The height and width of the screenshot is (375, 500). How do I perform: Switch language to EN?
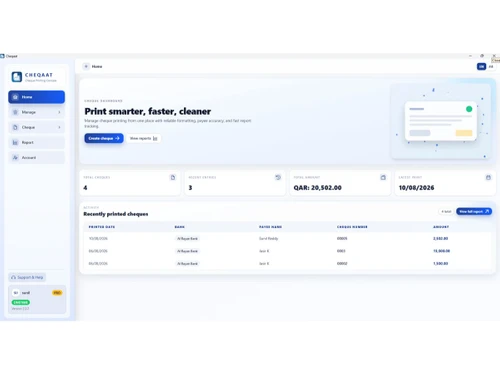(x=481, y=67)
